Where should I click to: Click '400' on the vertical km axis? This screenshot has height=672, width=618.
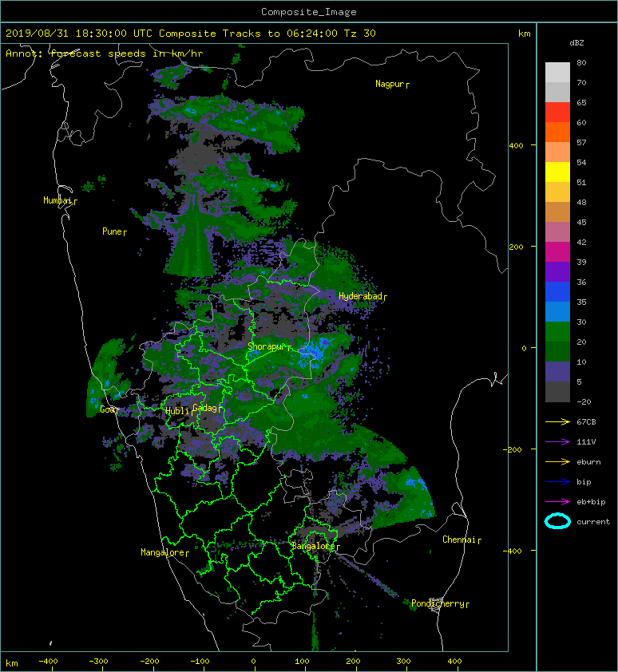tap(517, 146)
